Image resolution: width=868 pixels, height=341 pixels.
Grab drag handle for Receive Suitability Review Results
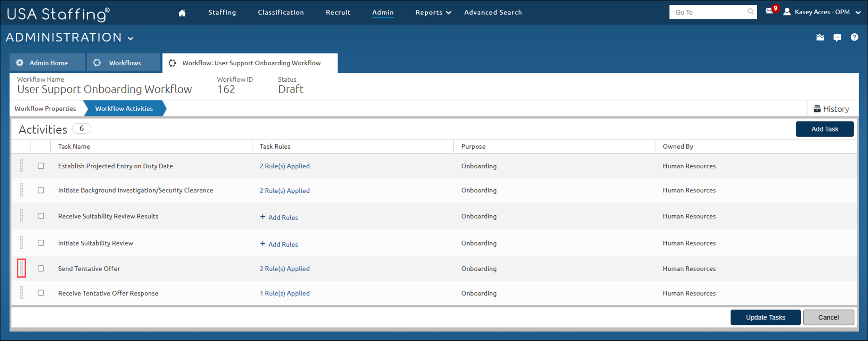pos(21,216)
